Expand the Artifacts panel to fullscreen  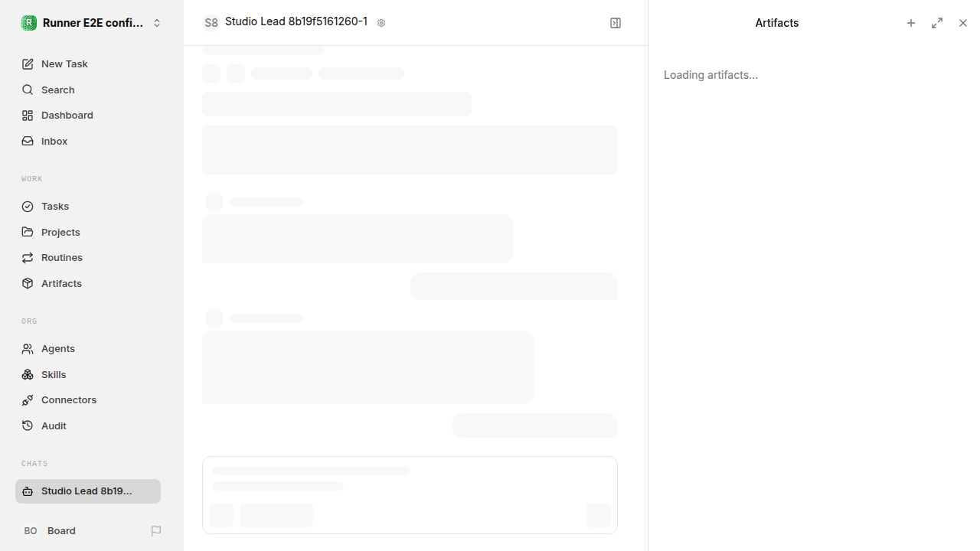pos(937,23)
